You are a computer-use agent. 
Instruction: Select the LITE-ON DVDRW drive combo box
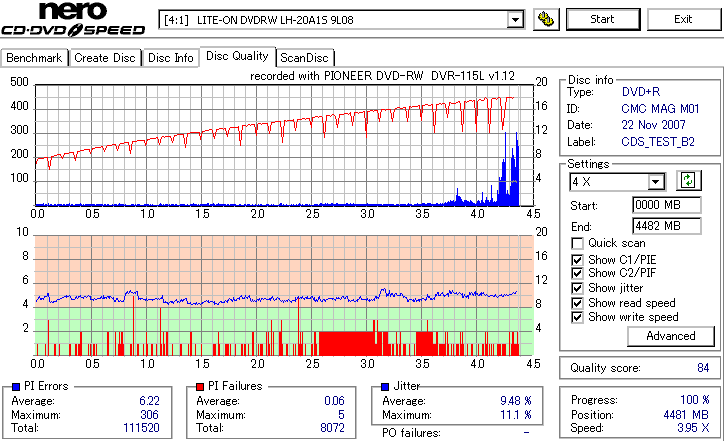(x=341, y=20)
